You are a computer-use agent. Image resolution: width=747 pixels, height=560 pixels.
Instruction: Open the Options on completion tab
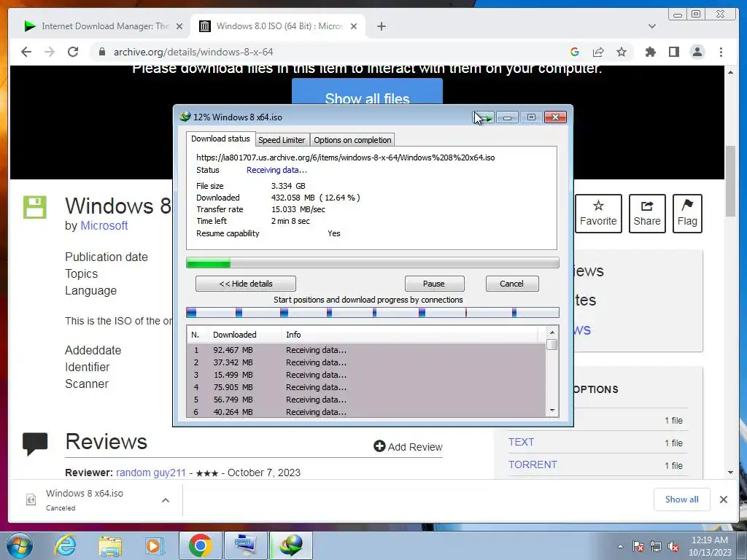(352, 140)
